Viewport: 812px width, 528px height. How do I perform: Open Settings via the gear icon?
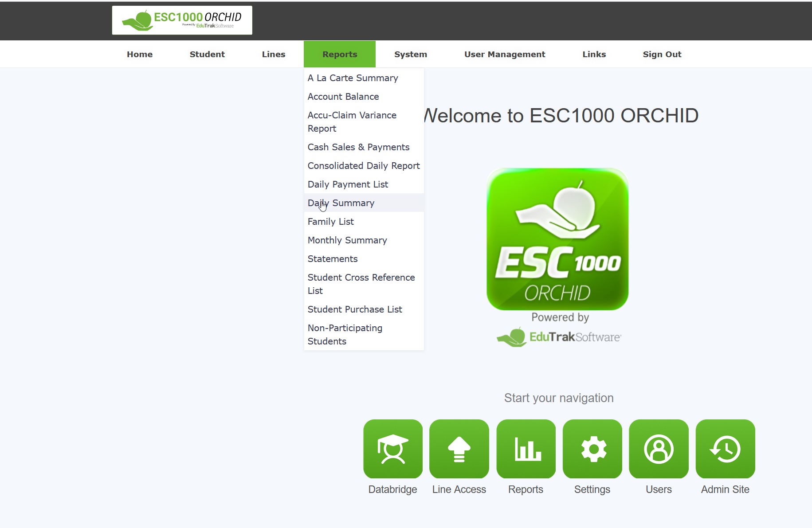[592, 449]
